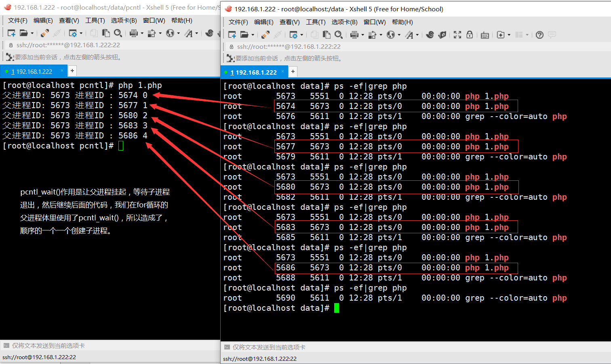Launch Xftp from the right window toolbar
Screen dimensions: 611x364
pos(442,35)
